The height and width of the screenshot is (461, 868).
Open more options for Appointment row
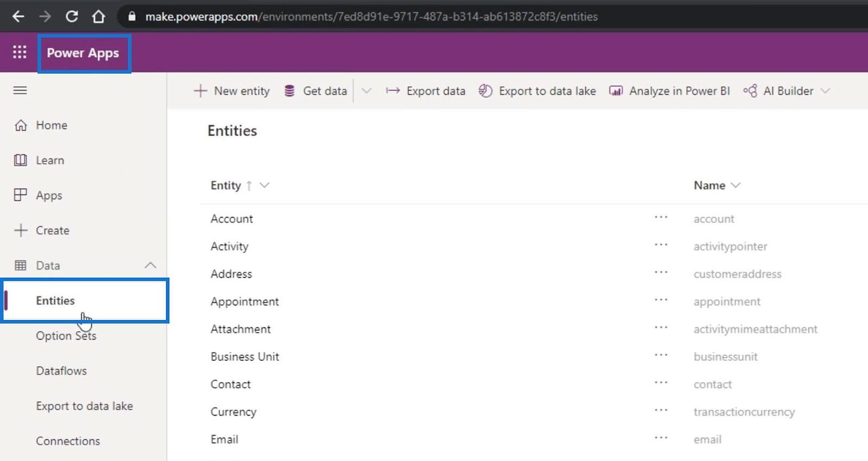point(661,300)
